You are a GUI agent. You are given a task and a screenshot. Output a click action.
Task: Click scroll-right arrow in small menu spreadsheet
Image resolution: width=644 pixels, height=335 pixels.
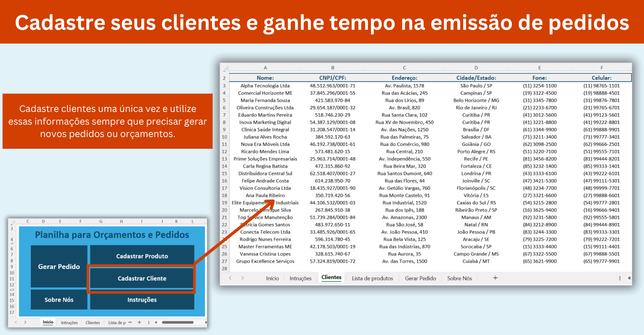206,322
